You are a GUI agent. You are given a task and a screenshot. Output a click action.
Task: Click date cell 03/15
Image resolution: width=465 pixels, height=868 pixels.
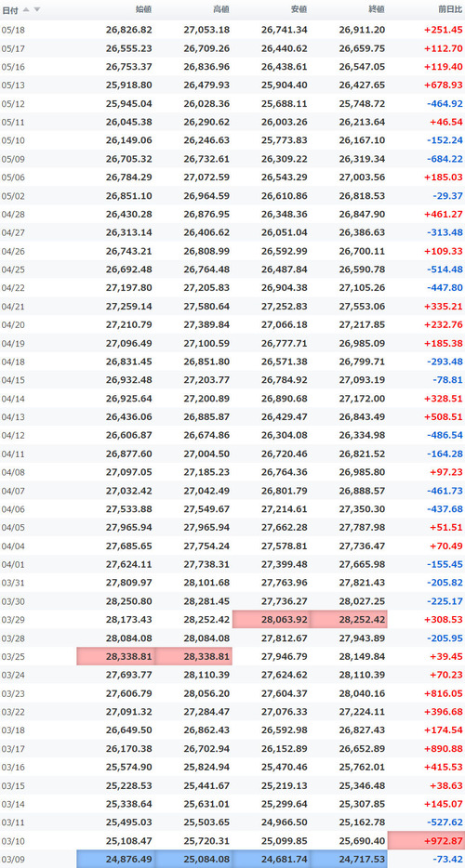click(x=13, y=785)
